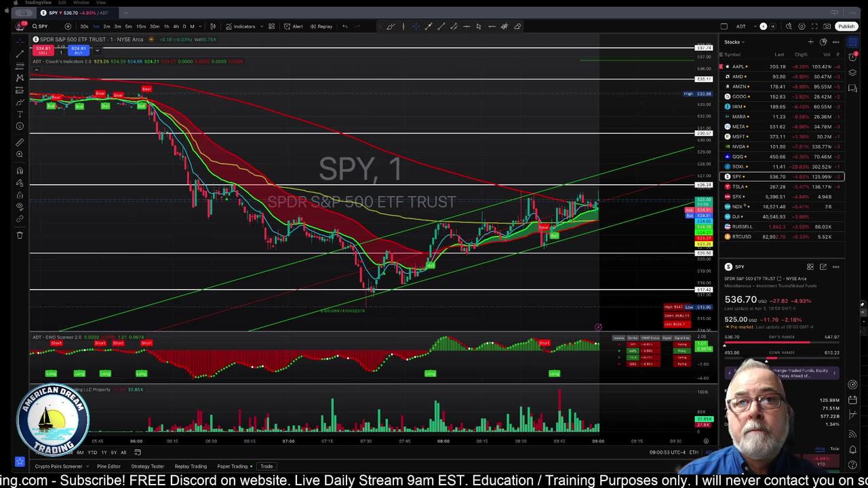The height and width of the screenshot is (488, 868).
Task: Open the Window menu in macOS menu bar
Action: 80,3
